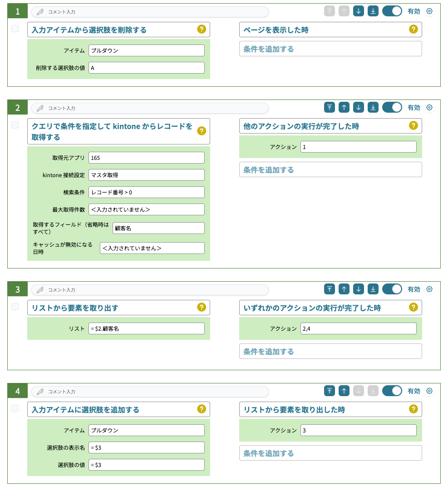Move row 2 up one position
Viewport: 448px width, 487px height.
click(x=344, y=108)
